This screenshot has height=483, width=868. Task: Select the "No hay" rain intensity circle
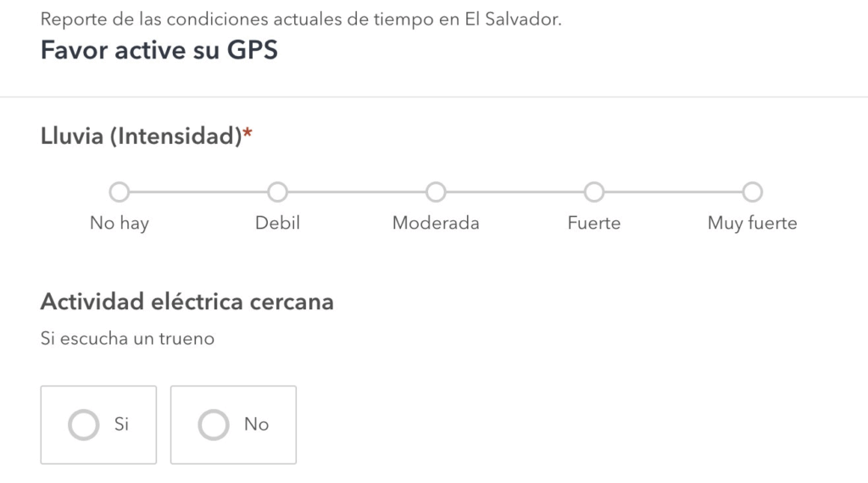coord(119,192)
